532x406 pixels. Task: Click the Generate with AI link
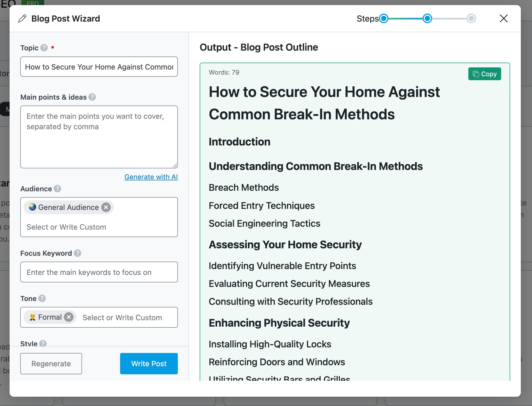[151, 177]
